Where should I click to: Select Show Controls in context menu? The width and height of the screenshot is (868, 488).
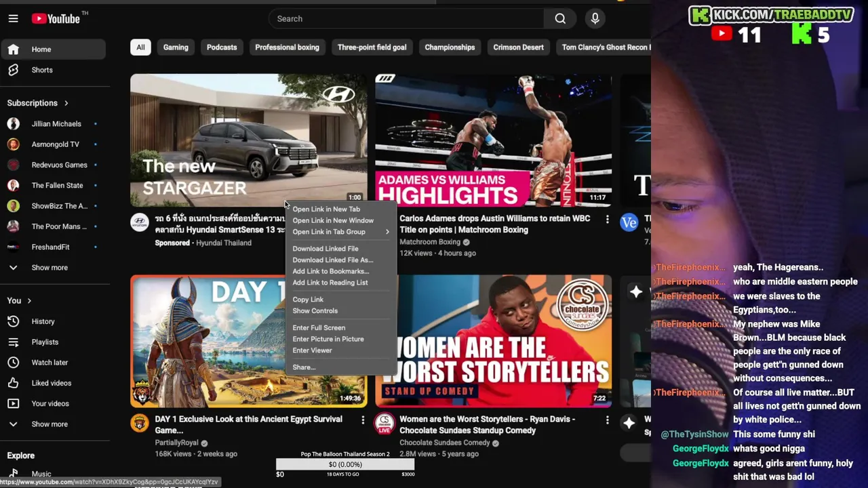coord(341,311)
